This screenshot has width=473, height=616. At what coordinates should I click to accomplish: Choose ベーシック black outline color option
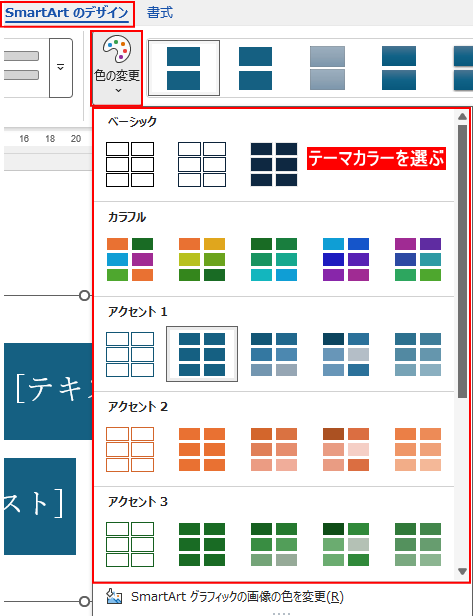coord(130,164)
